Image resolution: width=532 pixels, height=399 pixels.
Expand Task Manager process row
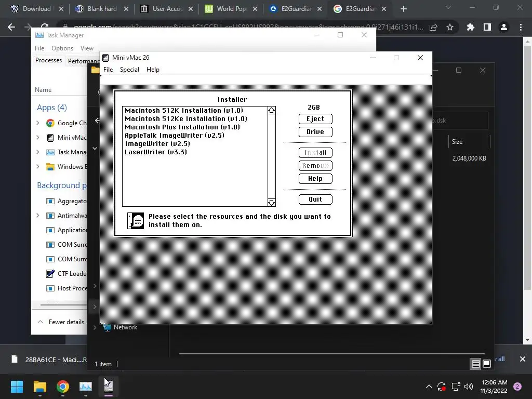[37, 152]
